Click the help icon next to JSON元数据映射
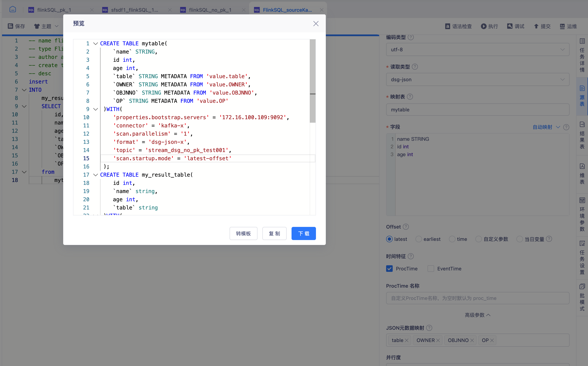588x366 pixels. tap(429, 328)
